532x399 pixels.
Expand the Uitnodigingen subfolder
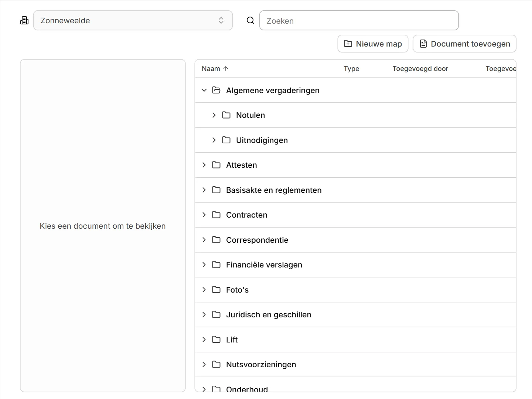pyautogui.click(x=214, y=140)
